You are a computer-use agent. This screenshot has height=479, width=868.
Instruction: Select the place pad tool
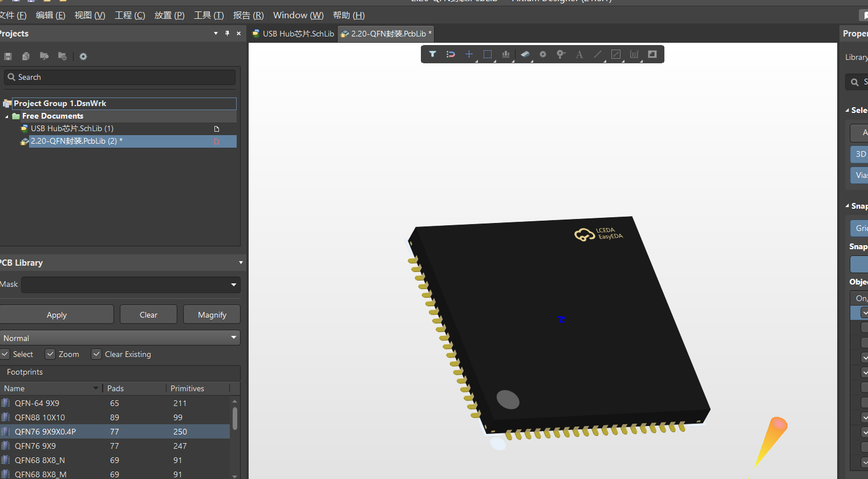(x=543, y=54)
